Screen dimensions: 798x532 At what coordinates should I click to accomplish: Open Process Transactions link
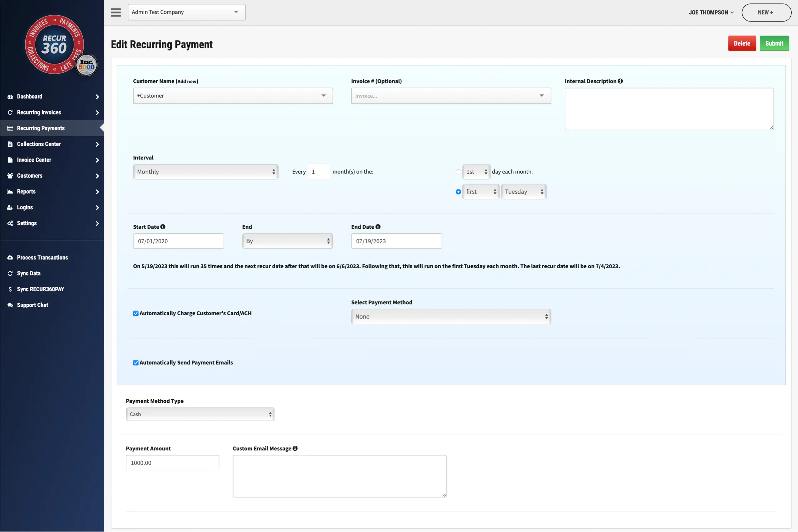pos(42,258)
